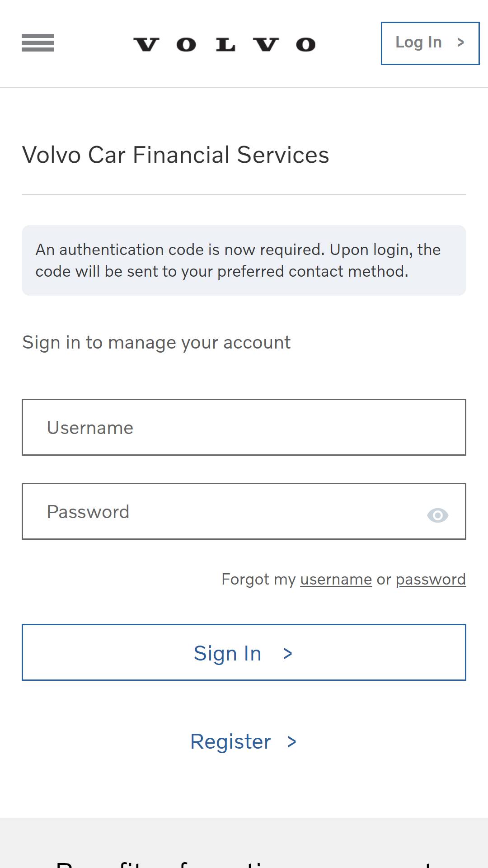Open the hamburger navigation menu
The height and width of the screenshot is (868, 488).
tap(38, 43)
